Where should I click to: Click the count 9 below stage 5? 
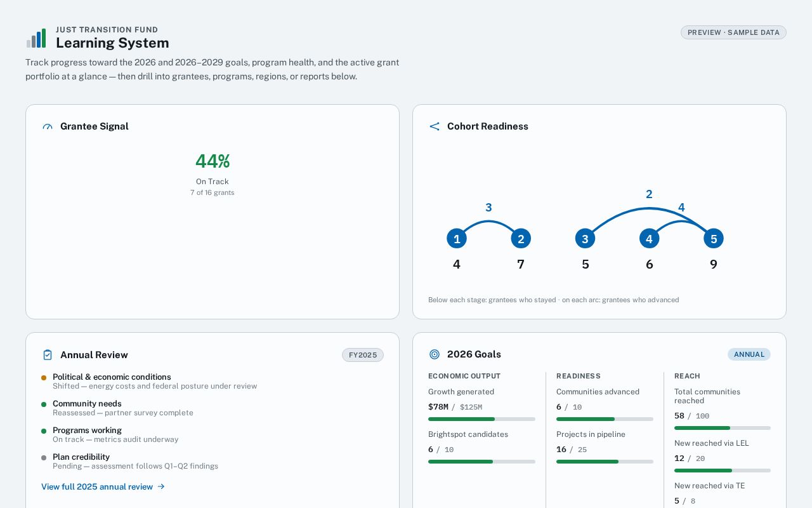coord(714,264)
